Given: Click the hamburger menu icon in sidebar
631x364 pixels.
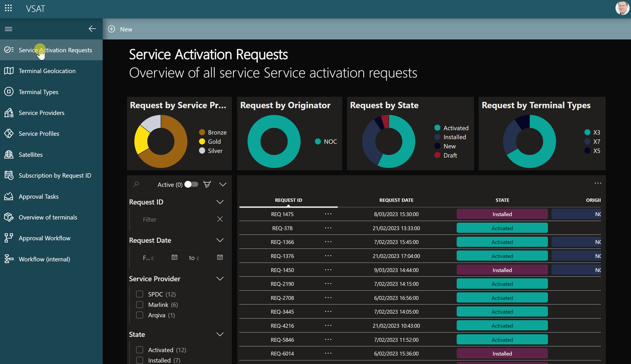Looking at the screenshot, I should click(x=8, y=29).
